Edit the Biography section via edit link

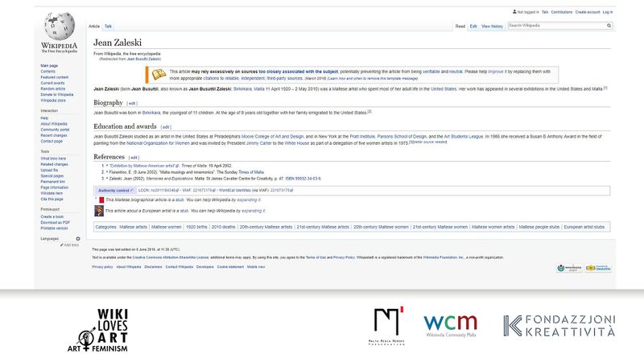[x=132, y=103]
